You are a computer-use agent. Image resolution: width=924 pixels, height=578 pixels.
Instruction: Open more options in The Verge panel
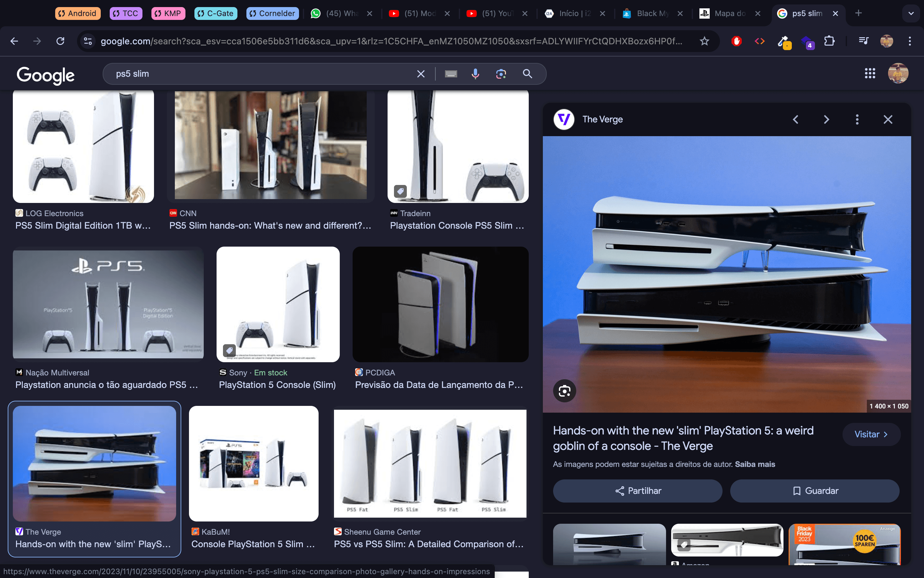(857, 120)
